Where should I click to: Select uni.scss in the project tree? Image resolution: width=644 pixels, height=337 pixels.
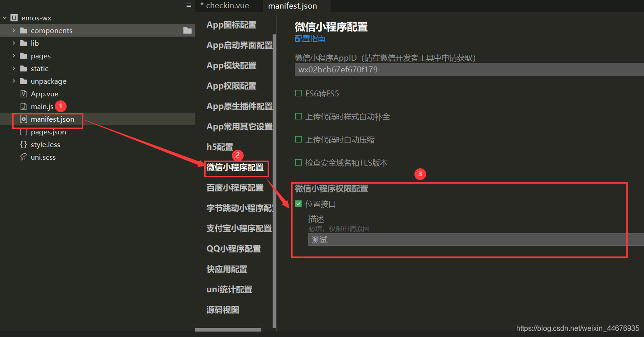(43, 157)
